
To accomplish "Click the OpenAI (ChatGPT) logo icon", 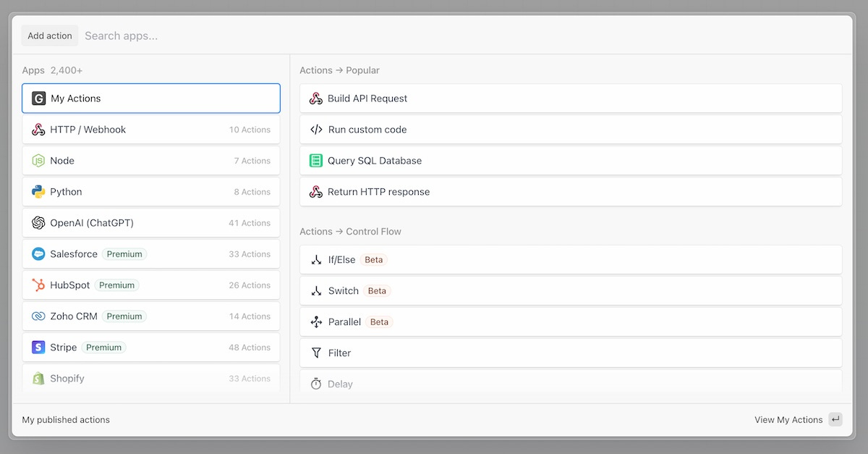I will 38,223.
